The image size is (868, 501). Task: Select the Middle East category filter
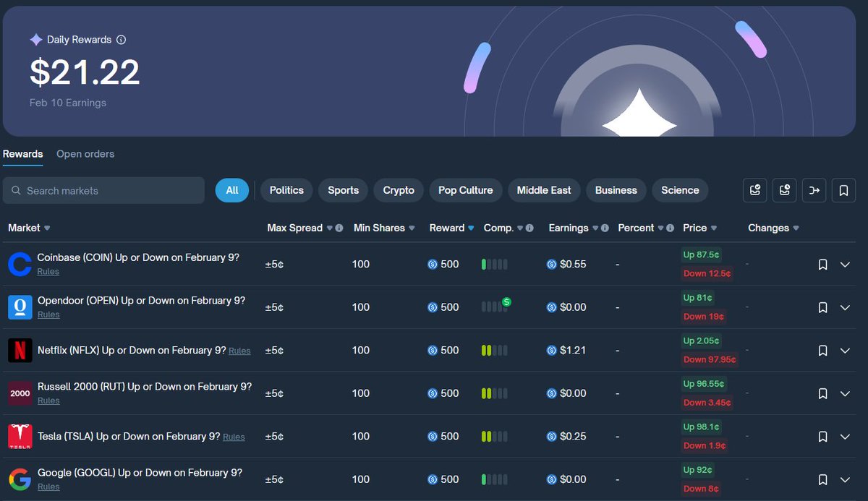[x=544, y=191]
